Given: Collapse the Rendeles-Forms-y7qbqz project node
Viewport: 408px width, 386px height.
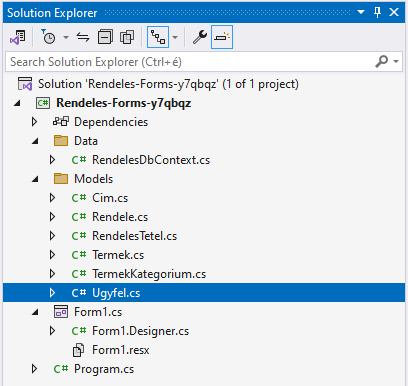Looking at the screenshot, I should coord(17,103).
